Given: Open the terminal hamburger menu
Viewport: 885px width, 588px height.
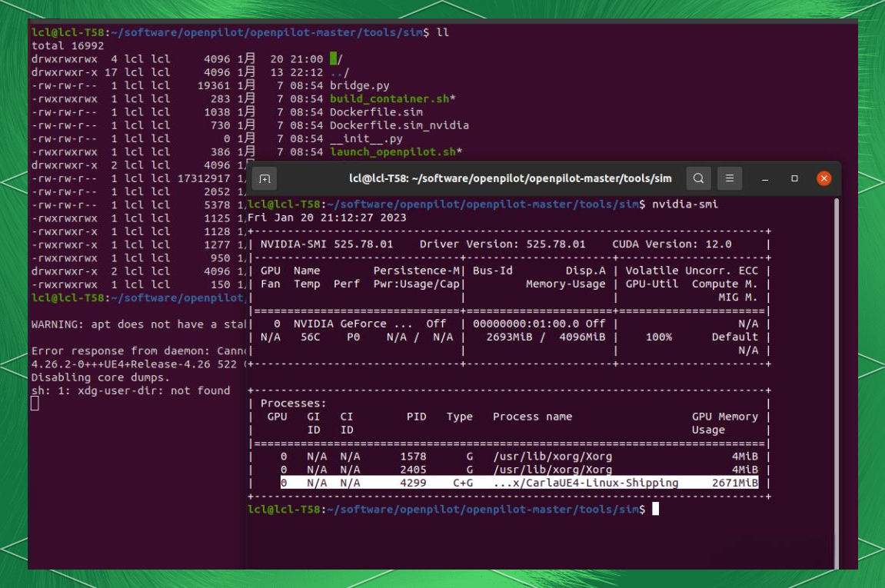Looking at the screenshot, I should tap(730, 178).
